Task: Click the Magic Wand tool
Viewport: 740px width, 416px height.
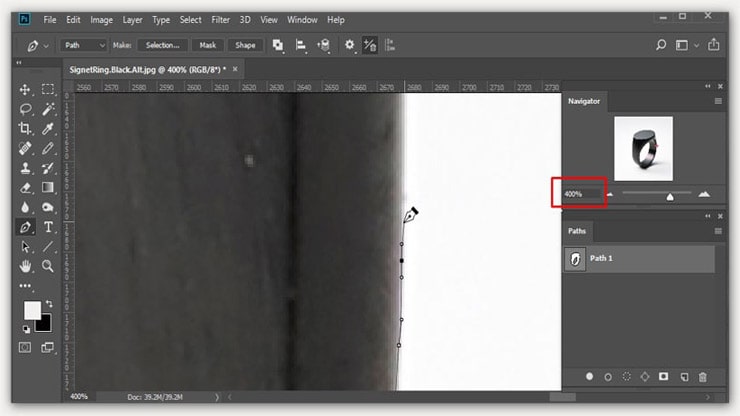Action: 47,109
